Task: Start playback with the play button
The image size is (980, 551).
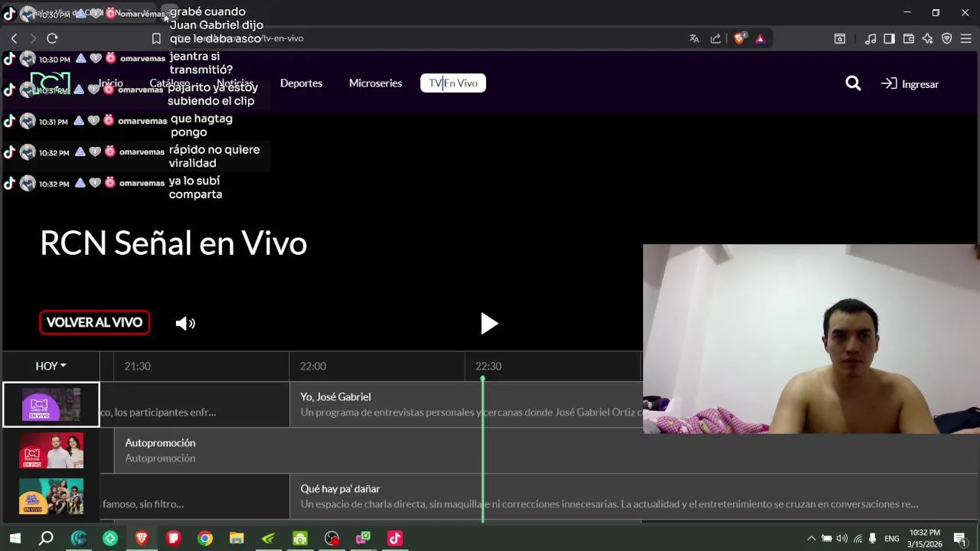Action: click(489, 324)
